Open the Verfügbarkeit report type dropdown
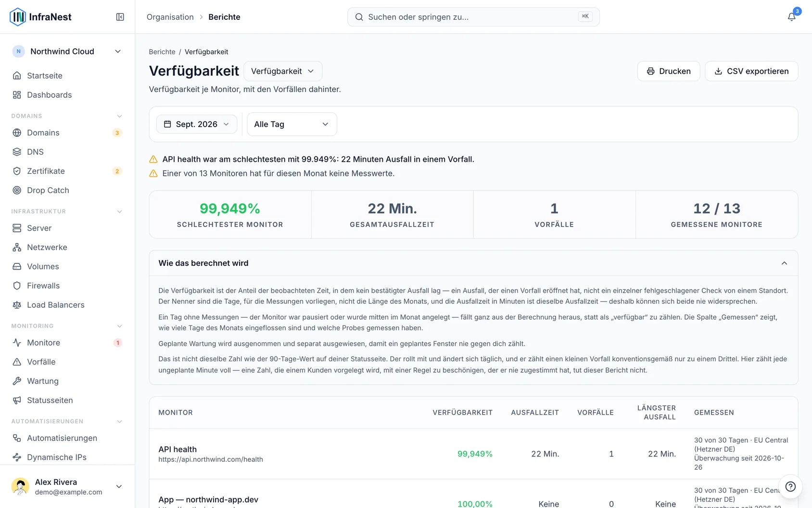812x508 pixels. click(283, 71)
